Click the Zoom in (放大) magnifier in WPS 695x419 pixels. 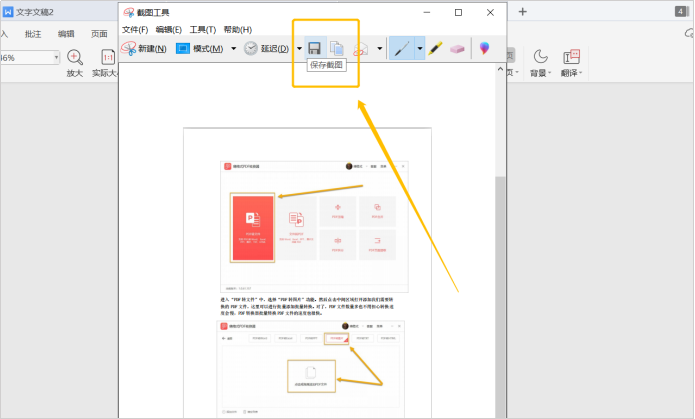point(74,57)
